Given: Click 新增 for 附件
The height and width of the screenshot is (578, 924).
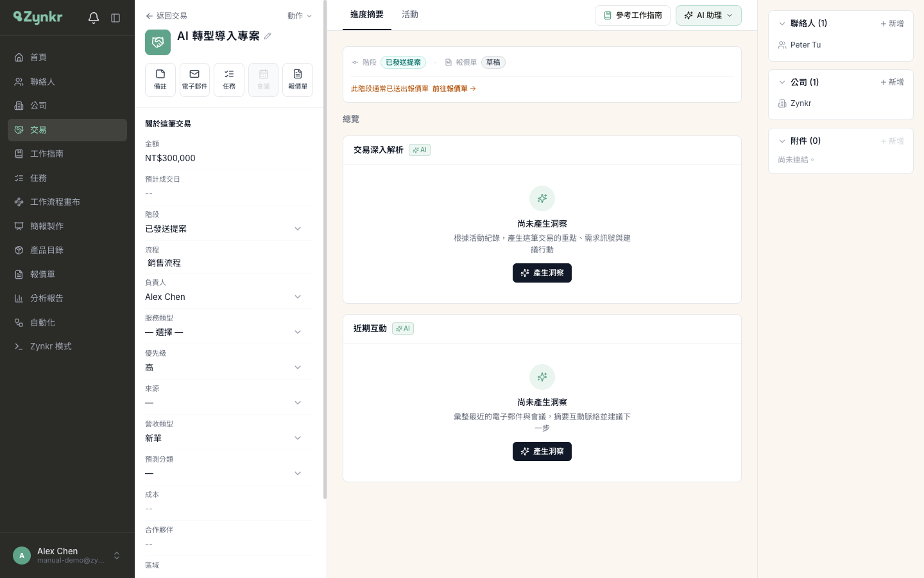Looking at the screenshot, I should click(892, 141).
